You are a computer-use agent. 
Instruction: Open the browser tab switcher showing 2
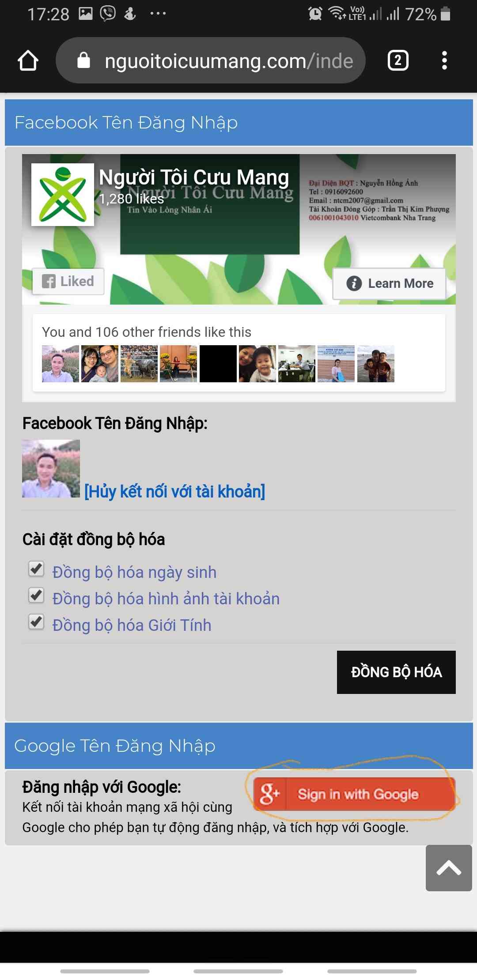[398, 60]
